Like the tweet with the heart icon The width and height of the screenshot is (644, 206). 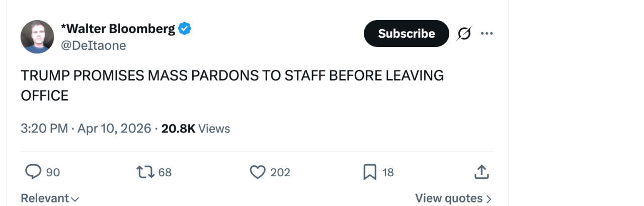click(x=258, y=172)
